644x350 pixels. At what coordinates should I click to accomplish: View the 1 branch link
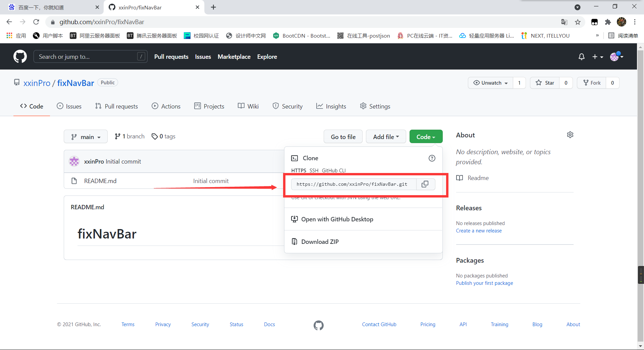point(129,136)
